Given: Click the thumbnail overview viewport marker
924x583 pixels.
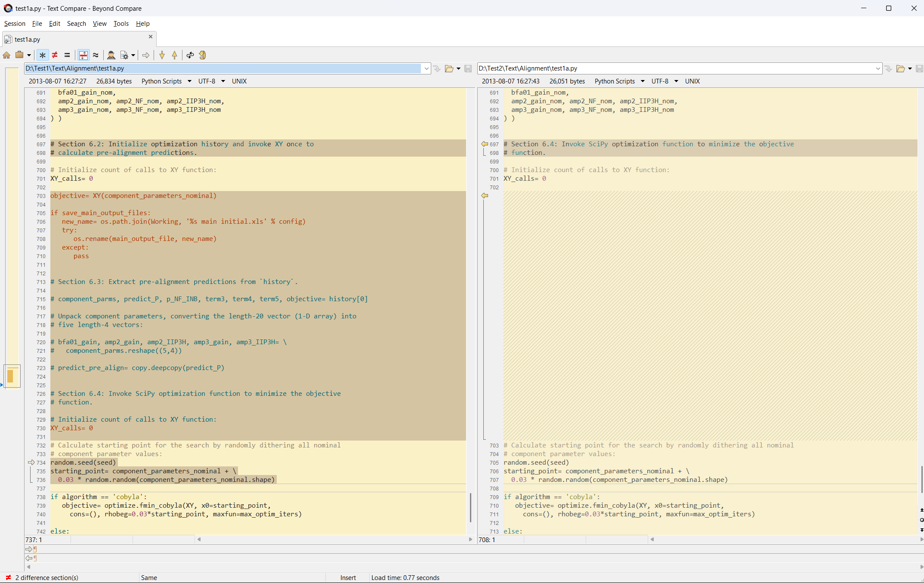Looking at the screenshot, I should [12, 376].
